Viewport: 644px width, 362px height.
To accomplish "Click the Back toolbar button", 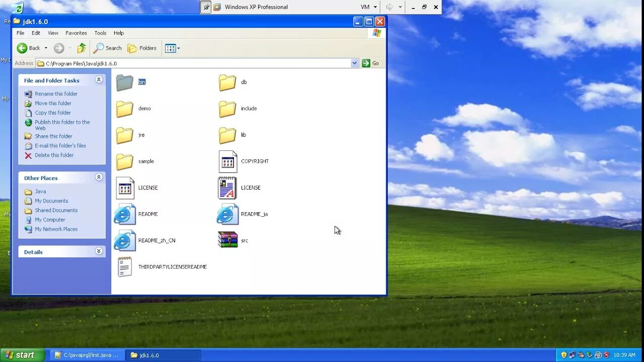I will 29,48.
